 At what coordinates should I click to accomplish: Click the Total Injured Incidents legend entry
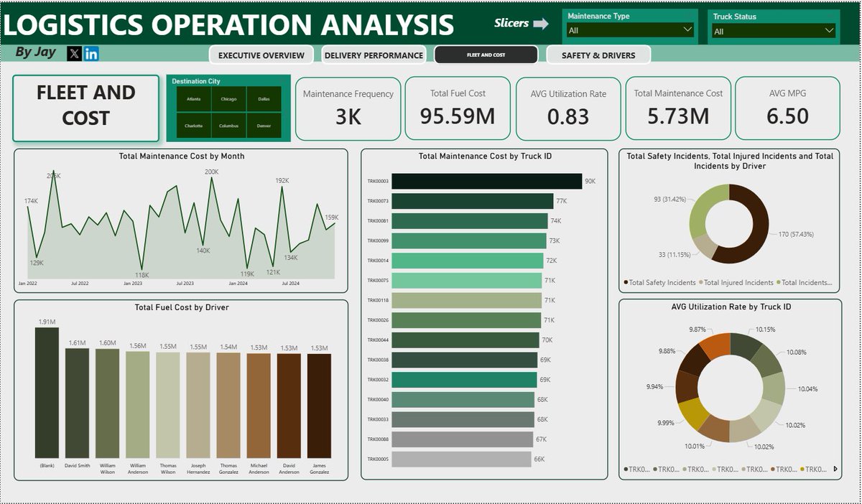(736, 283)
